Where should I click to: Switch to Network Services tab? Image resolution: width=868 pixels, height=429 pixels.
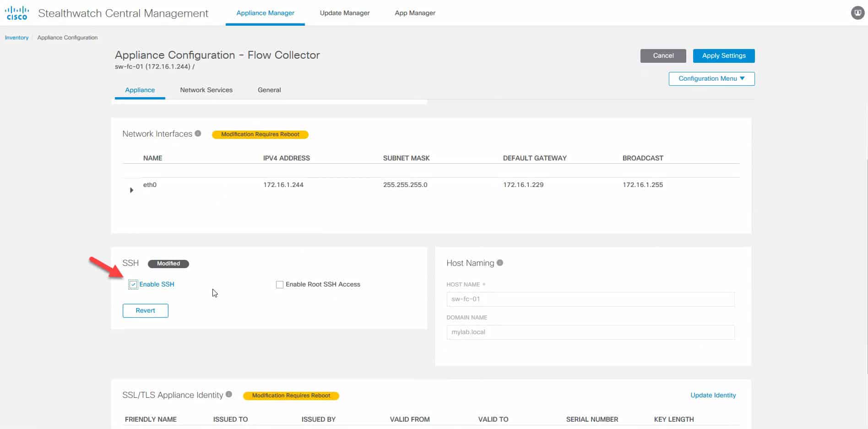tap(206, 90)
